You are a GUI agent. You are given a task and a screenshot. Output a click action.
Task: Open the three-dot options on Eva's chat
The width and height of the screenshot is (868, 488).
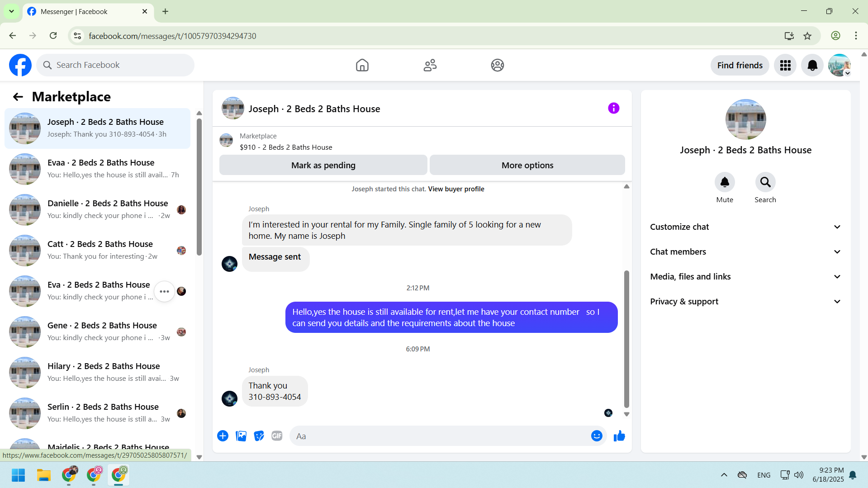pyautogui.click(x=164, y=292)
